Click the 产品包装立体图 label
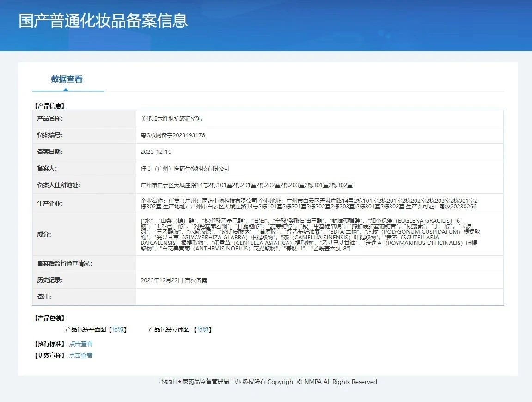 169,329
